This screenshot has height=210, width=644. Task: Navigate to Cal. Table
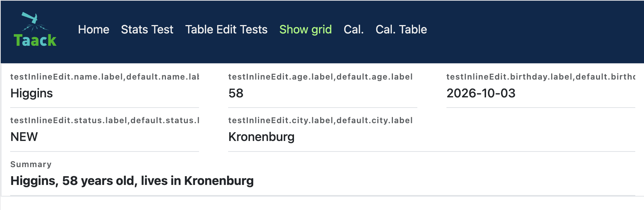point(401,29)
